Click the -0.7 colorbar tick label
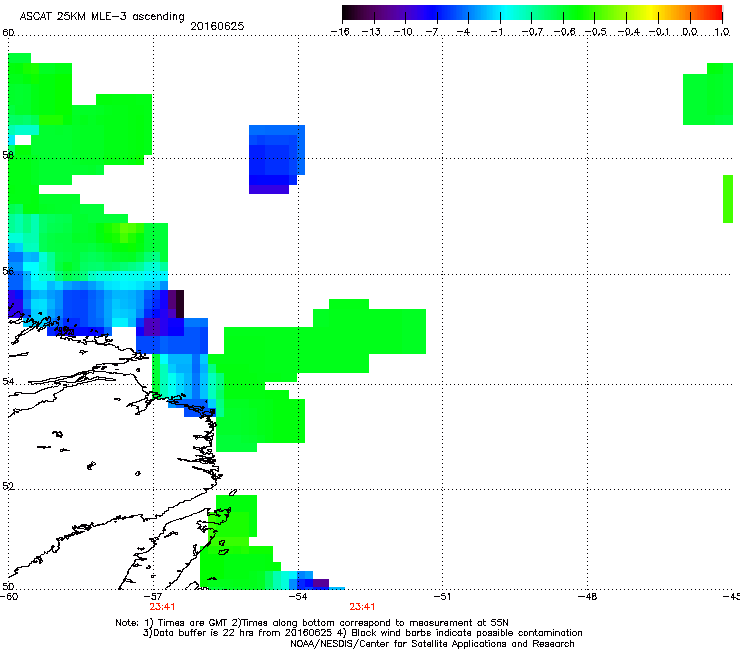 (532, 32)
